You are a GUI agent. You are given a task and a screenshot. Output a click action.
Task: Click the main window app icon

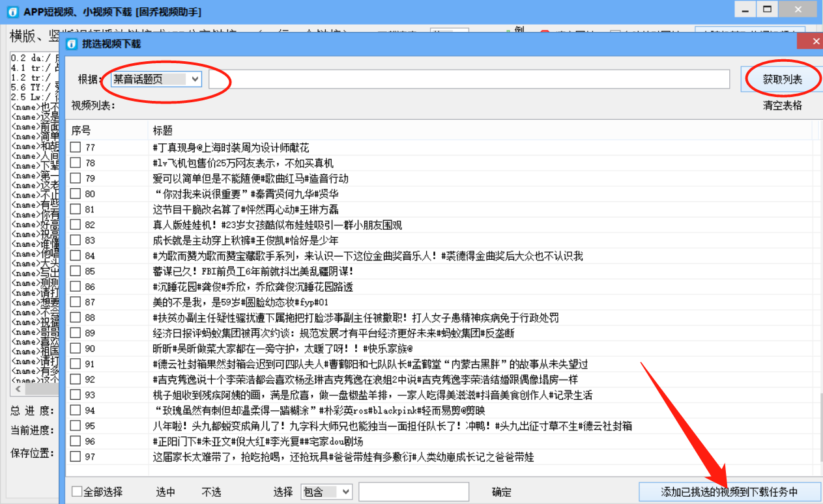click(12, 12)
